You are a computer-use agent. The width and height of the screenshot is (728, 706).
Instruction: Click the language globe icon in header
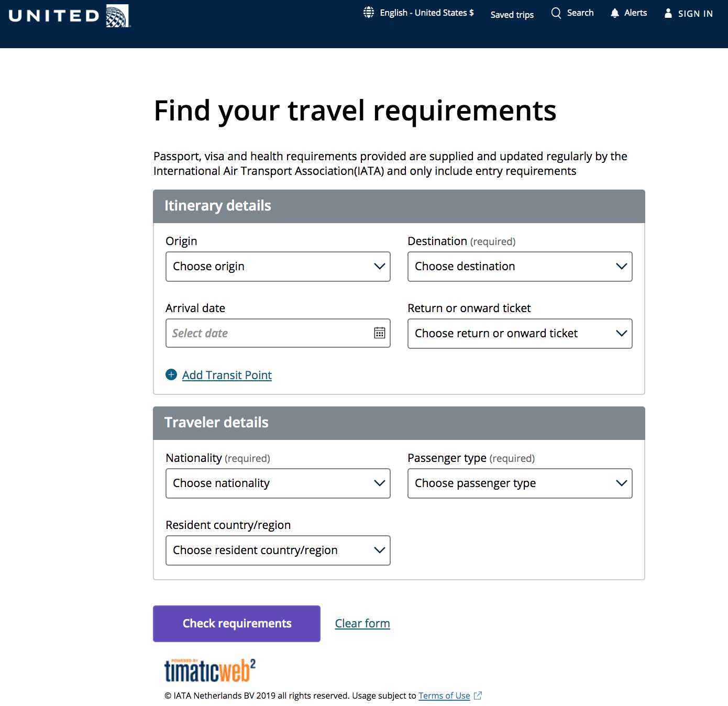coord(368,12)
